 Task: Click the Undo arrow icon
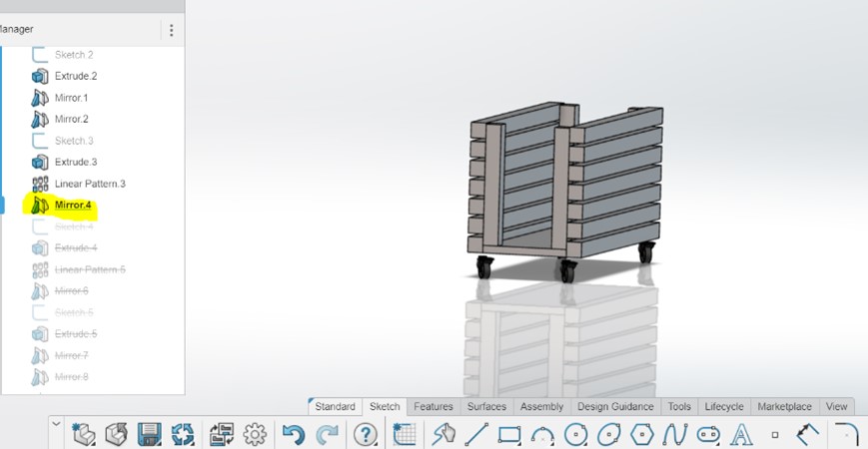click(x=293, y=434)
